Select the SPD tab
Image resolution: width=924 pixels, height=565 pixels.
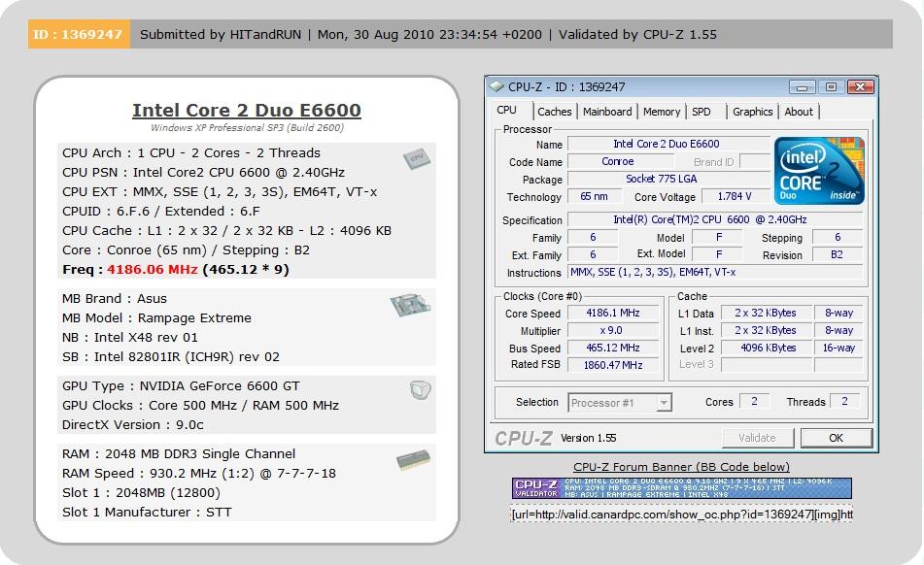point(702,112)
